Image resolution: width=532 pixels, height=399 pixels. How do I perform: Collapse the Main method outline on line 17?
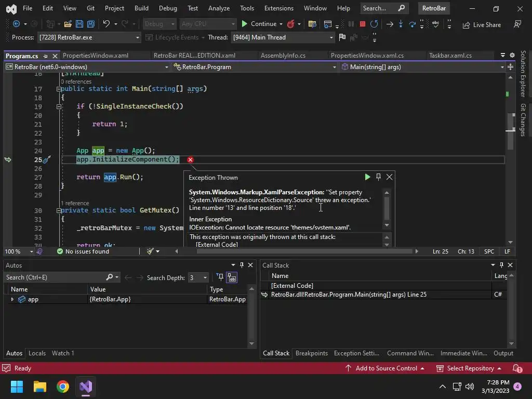click(59, 89)
